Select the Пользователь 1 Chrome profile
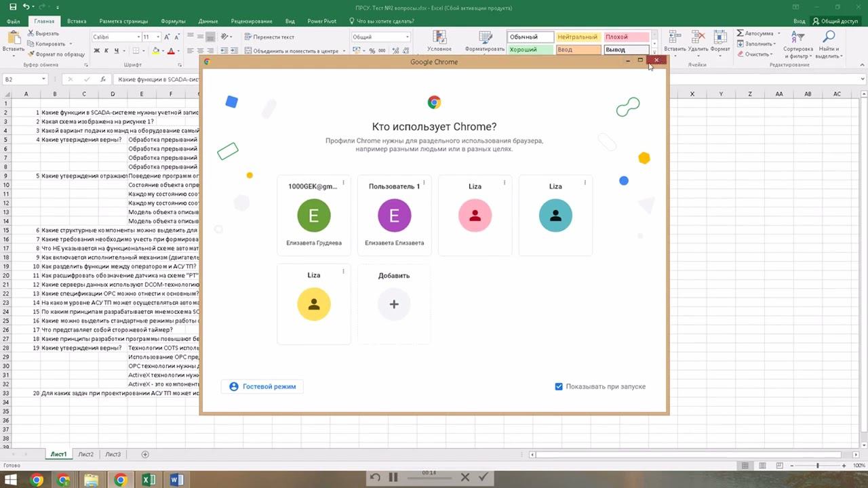 tap(394, 215)
